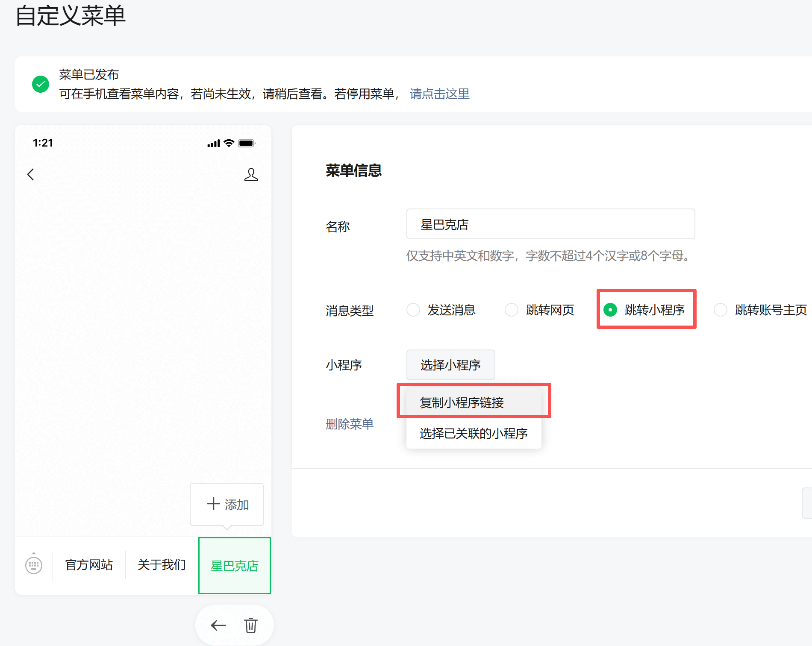Click the 请点击这里 link
The image size is (812, 646).
[439, 94]
